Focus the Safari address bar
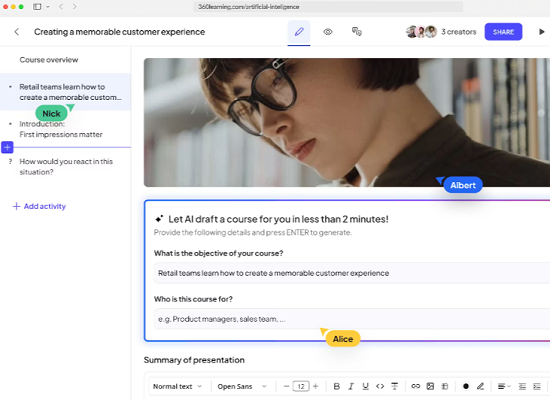 coord(328,7)
